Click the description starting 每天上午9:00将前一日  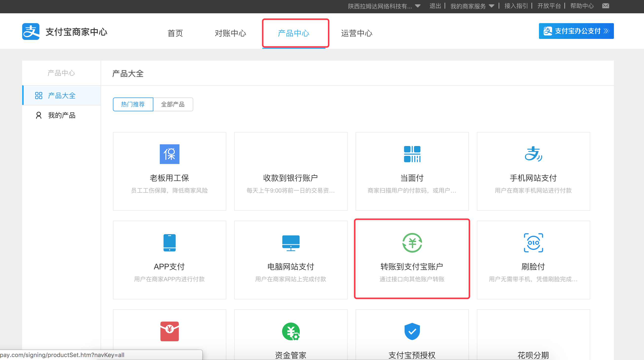click(x=291, y=191)
